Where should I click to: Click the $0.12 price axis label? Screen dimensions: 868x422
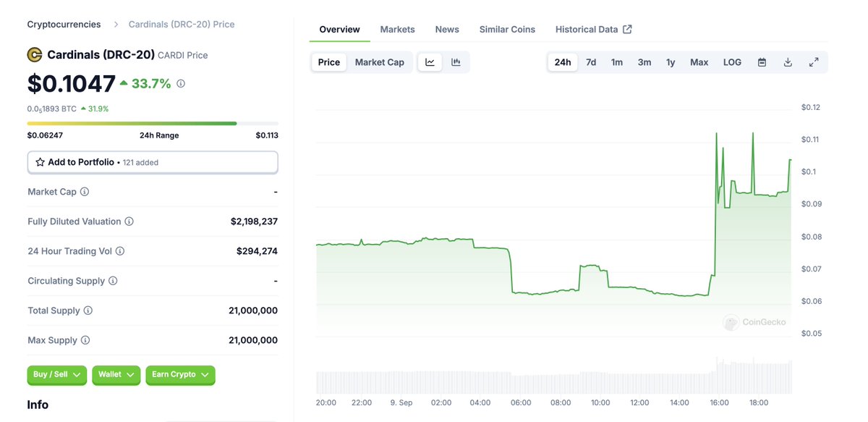pos(811,107)
